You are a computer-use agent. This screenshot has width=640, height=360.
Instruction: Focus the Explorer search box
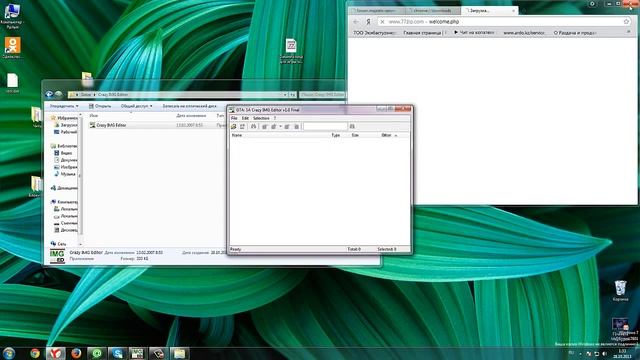322,95
